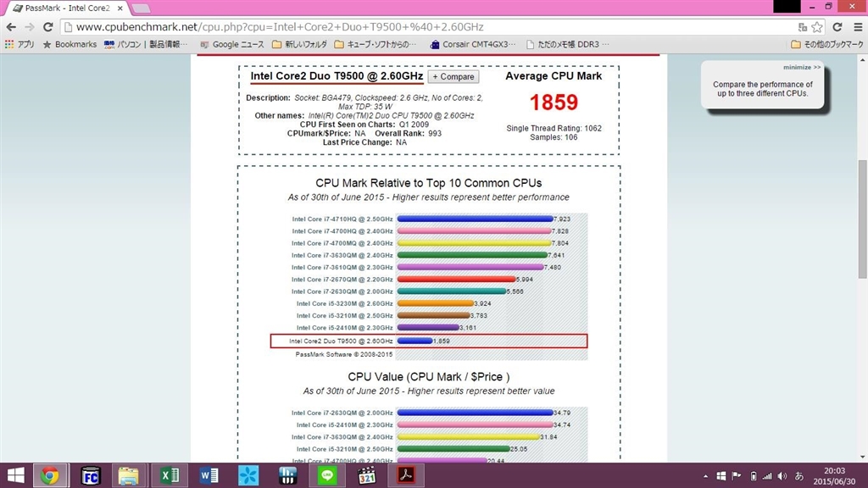Open the Windows Start button
Image resolution: width=868 pixels, height=488 pixels.
(x=15, y=476)
